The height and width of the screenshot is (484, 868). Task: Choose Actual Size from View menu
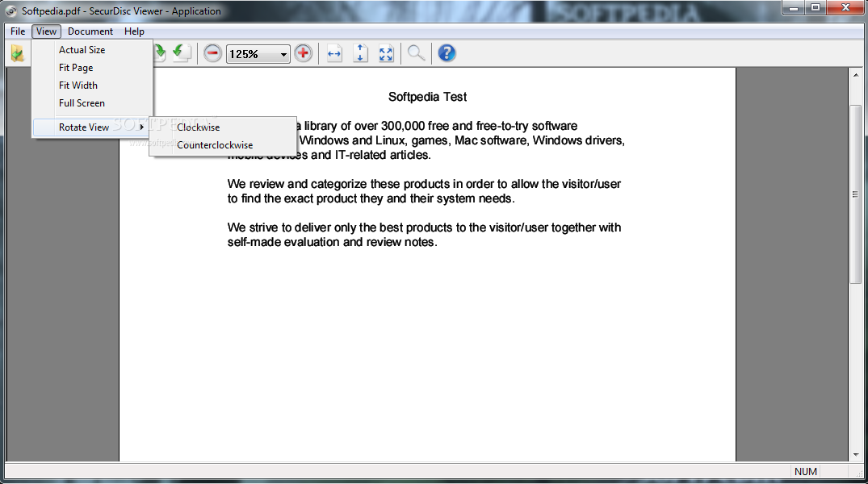pyautogui.click(x=82, y=50)
